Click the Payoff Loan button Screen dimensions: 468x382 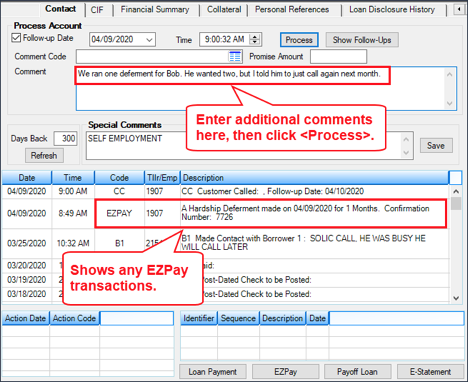click(x=357, y=372)
